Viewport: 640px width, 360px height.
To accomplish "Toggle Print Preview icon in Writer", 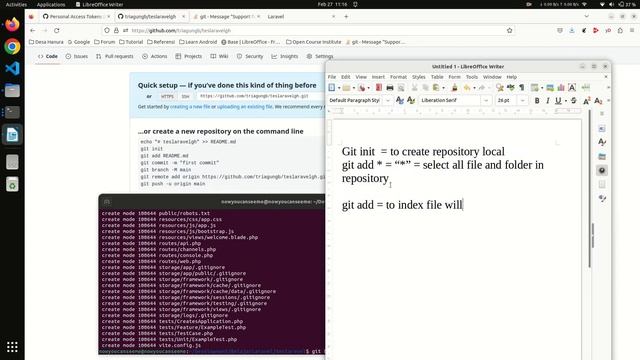I will click(x=401, y=88).
